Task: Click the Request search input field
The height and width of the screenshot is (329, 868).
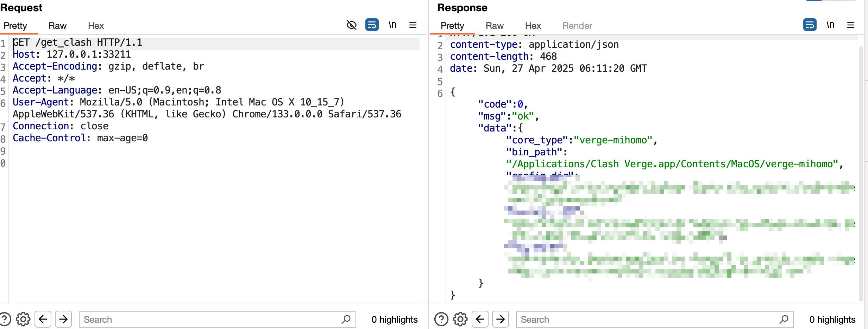Action: (x=211, y=319)
